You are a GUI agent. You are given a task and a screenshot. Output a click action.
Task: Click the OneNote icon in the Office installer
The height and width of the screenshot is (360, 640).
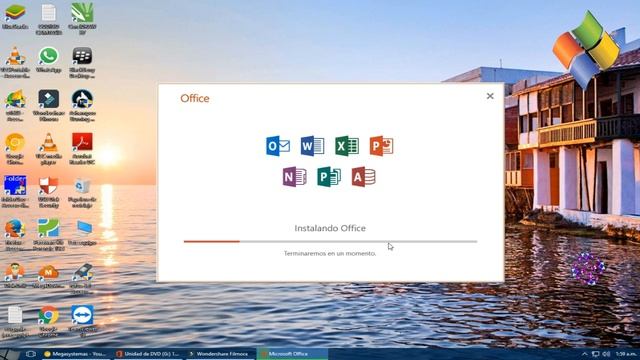tap(295, 177)
